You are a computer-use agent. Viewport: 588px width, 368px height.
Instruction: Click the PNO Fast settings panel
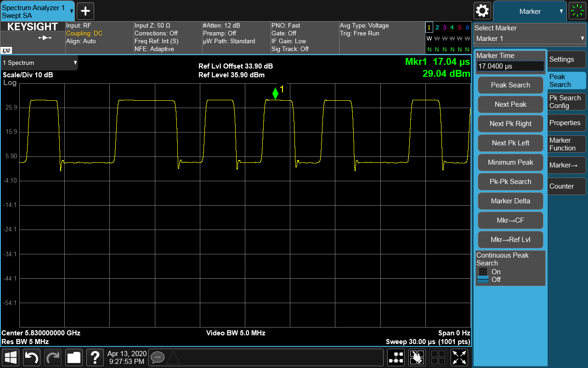pos(304,37)
